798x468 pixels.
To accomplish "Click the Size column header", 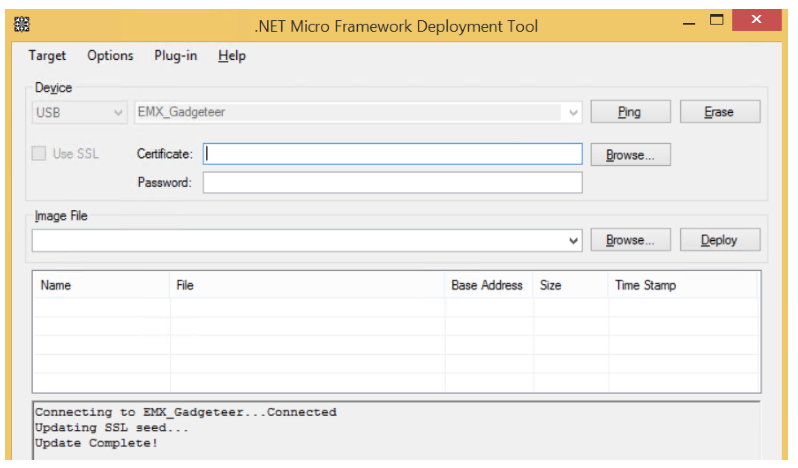I will pyautogui.click(x=571, y=285).
